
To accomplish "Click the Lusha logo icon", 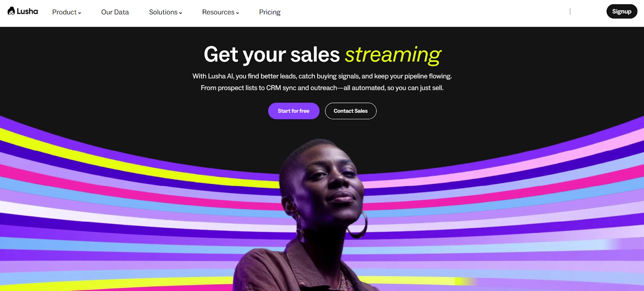I will click(11, 11).
